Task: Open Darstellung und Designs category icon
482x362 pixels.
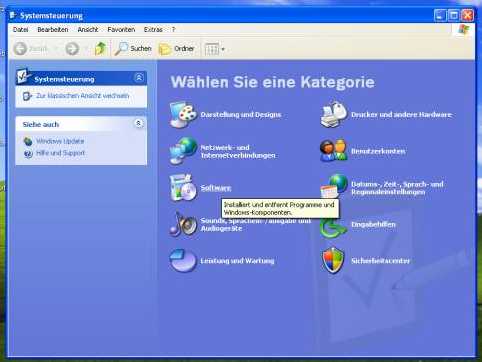Action: (183, 115)
